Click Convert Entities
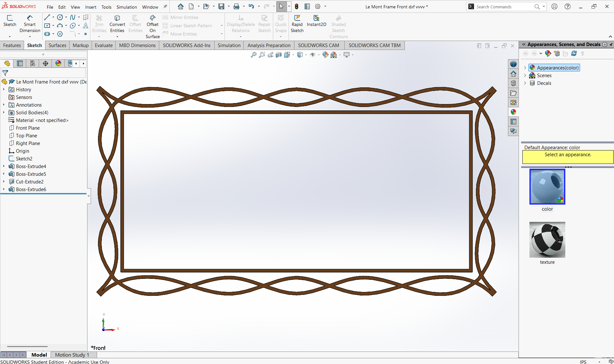 click(117, 24)
